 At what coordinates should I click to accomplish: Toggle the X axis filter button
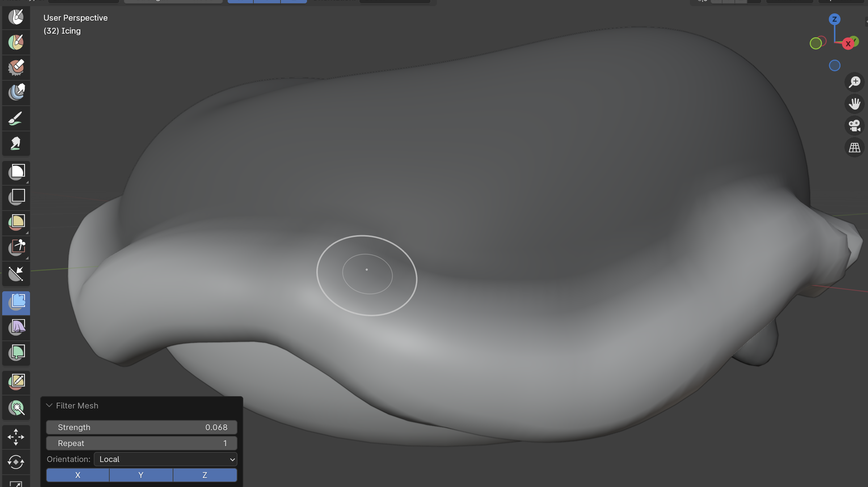point(77,475)
